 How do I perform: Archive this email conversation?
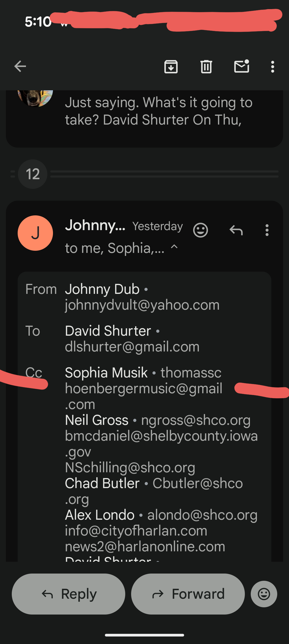pos(171,66)
